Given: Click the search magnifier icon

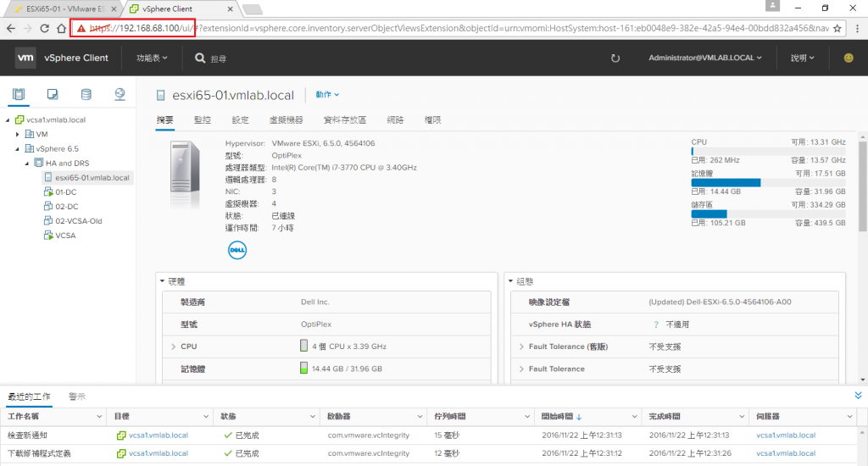Looking at the screenshot, I should tap(200, 58).
